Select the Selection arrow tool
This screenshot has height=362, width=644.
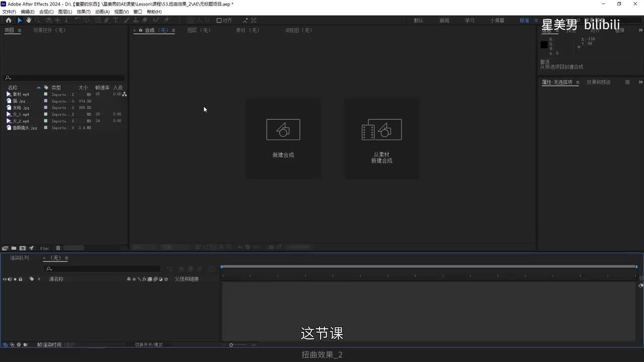(20, 20)
